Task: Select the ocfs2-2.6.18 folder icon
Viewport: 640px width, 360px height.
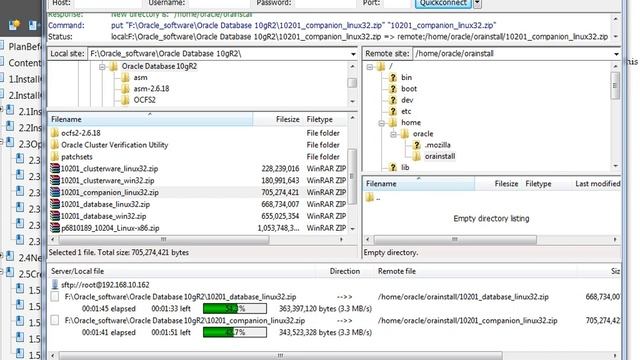Action: (55, 133)
